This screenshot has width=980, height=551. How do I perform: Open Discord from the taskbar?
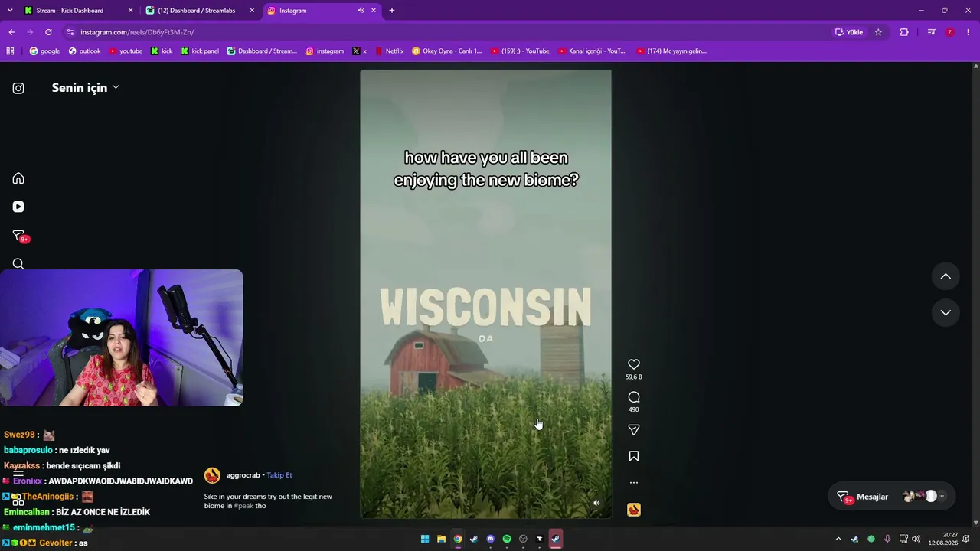point(490,539)
